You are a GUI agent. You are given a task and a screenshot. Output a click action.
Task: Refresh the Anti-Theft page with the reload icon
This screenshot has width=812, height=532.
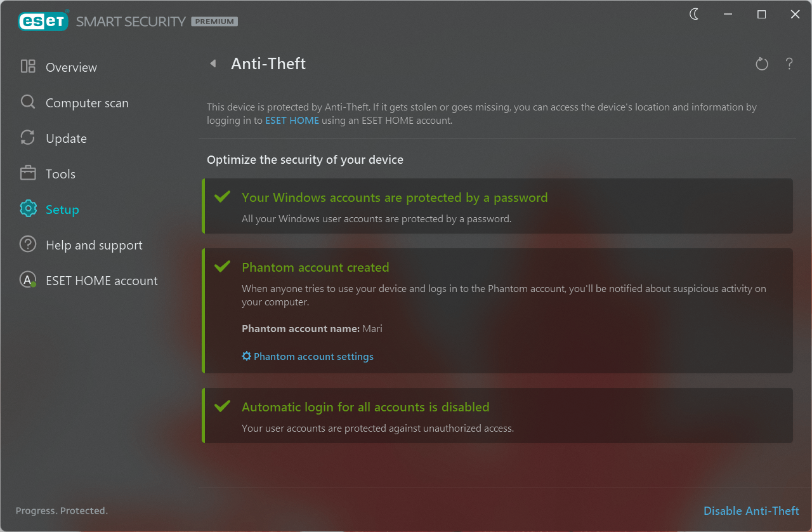[762, 63]
